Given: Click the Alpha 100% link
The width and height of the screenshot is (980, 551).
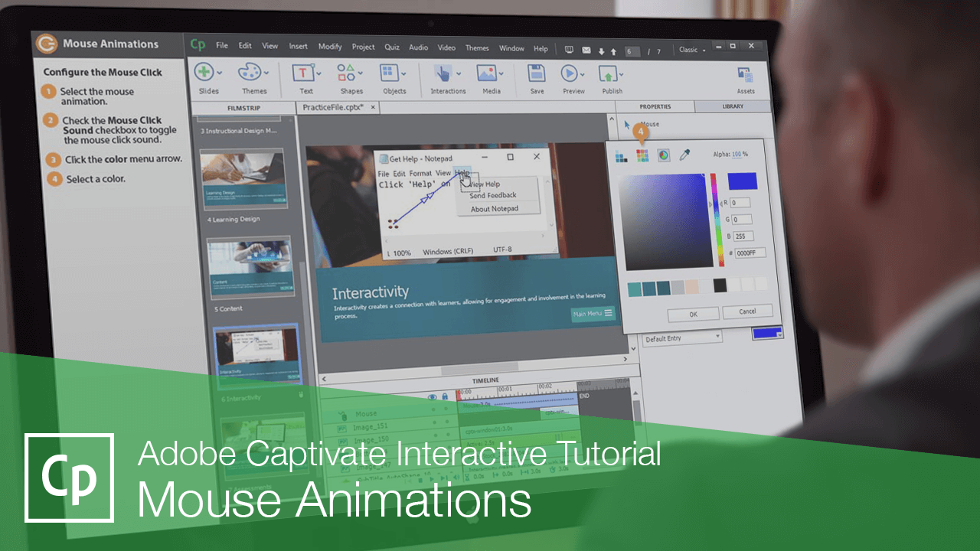Looking at the screenshot, I should click(x=739, y=154).
